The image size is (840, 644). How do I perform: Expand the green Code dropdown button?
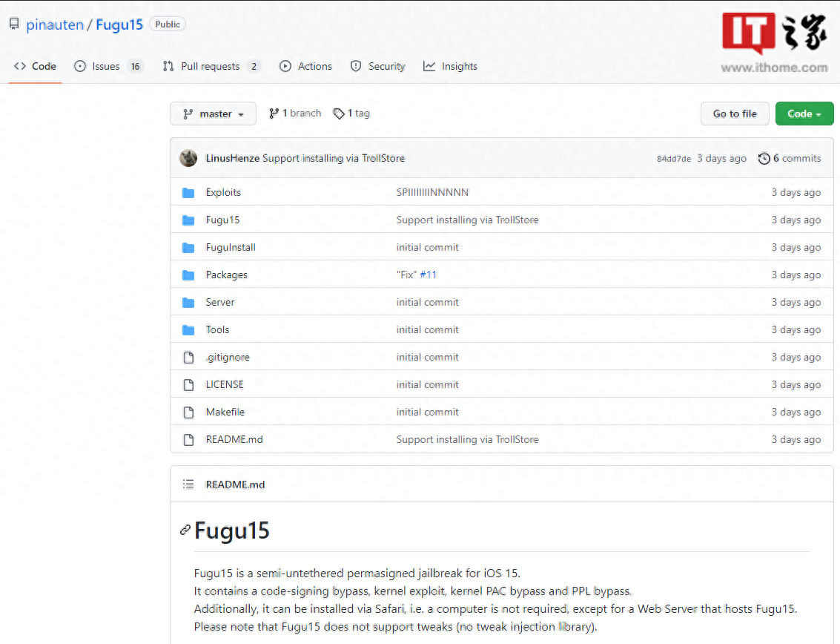click(x=804, y=114)
